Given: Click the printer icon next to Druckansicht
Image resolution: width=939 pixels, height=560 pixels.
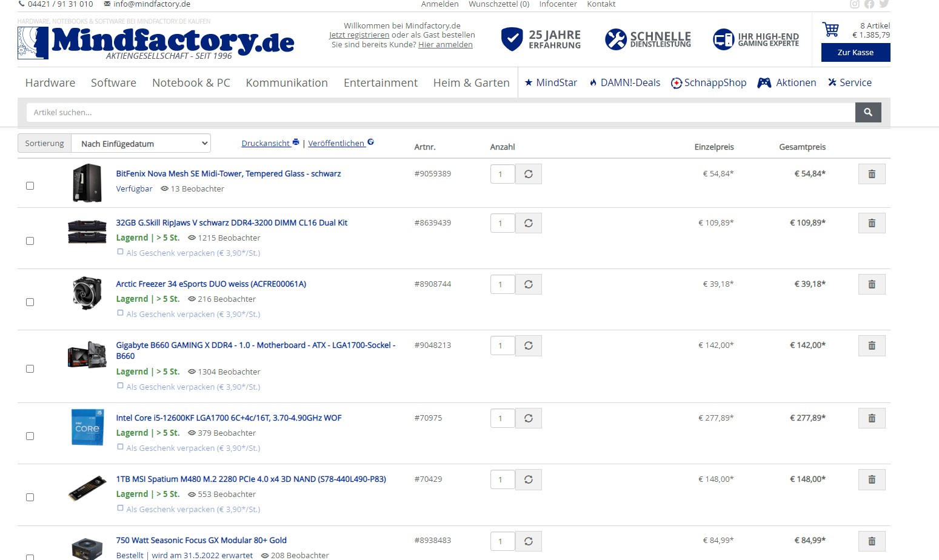Looking at the screenshot, I should (x=295, y=141).
